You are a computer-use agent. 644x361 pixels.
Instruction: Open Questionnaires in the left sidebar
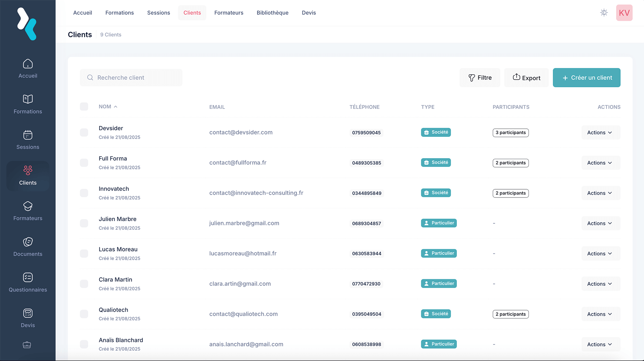click(x=28, y=283)
